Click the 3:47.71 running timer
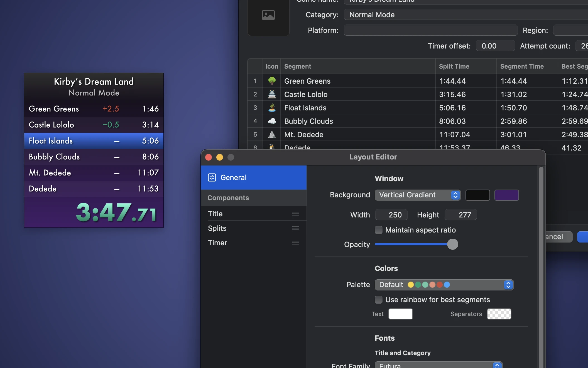This screenshot has height=368, width=588. (x=116, y=212)
